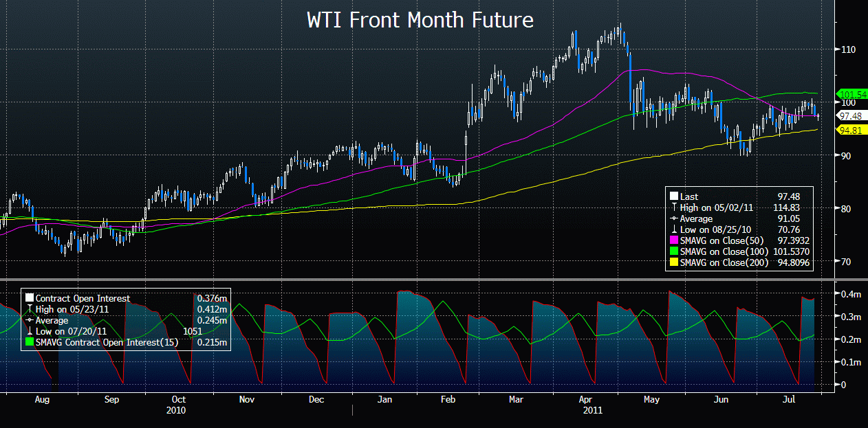Click the High on 05/02/11 marker icon

coord(674,207)
